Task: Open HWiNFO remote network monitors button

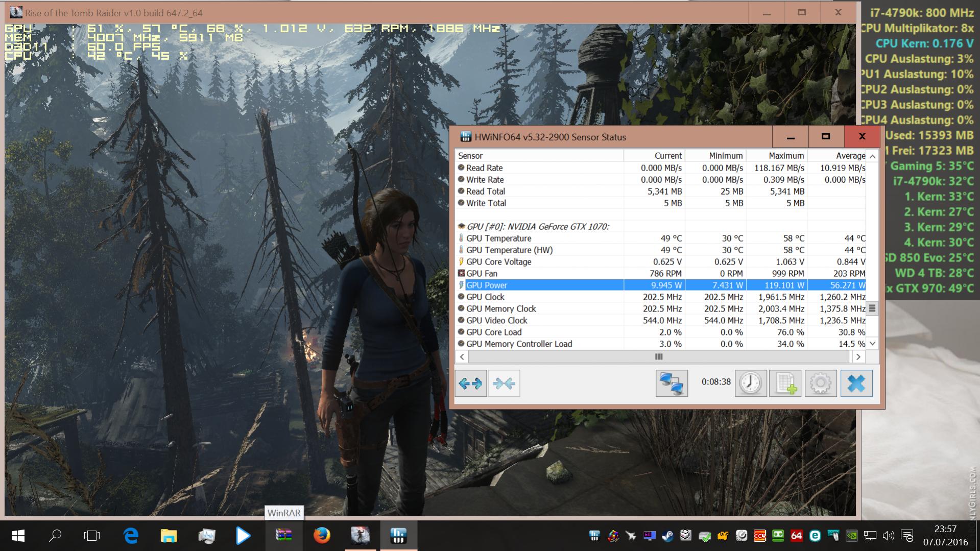Action: (x=672, y=384)
